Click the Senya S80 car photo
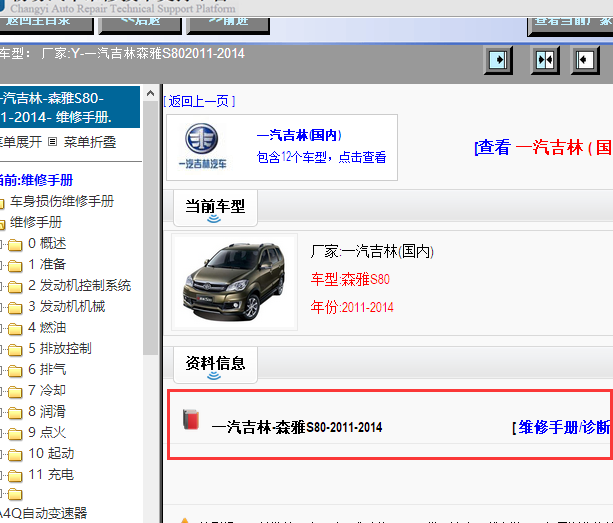This screenshot has width=613, height=523. pyautogui.click(x=234, y=282)
